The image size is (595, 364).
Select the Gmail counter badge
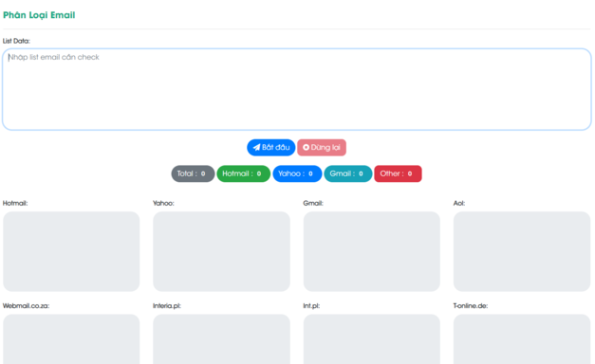(348, 173)
